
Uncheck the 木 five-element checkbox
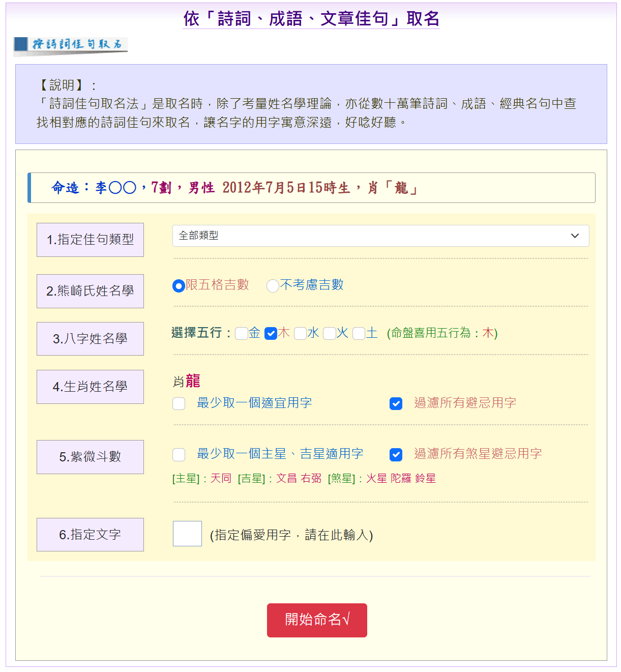[271, 334]
